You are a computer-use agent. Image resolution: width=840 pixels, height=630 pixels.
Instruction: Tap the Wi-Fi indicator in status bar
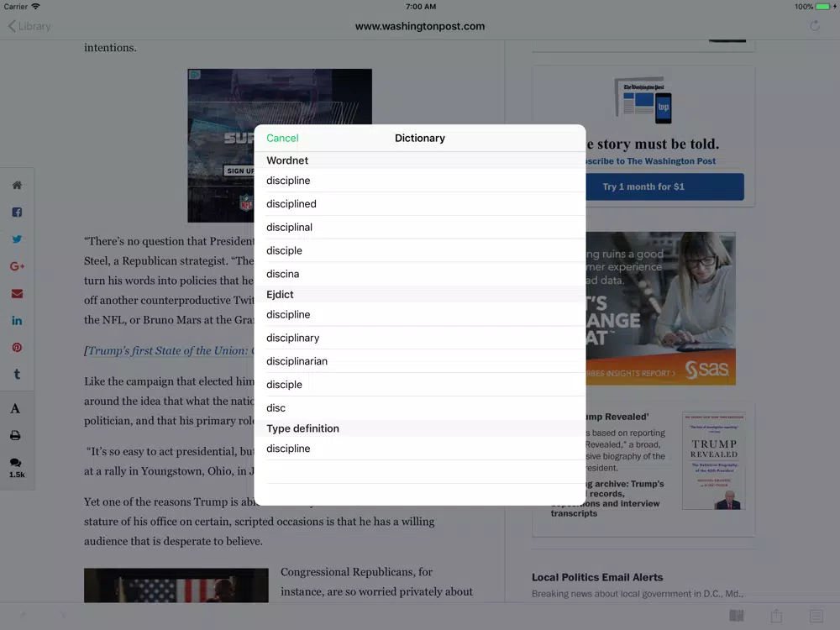[35, 7]
